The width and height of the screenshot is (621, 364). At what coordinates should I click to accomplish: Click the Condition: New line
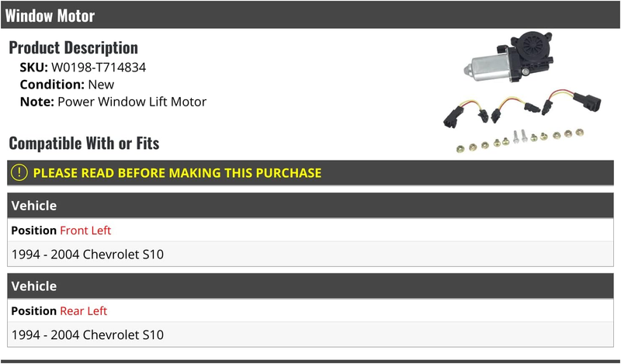point(67,85)
